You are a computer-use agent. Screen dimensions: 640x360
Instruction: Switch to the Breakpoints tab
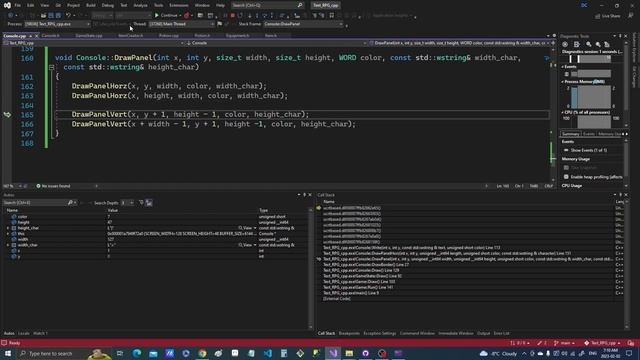click(349, 333)
